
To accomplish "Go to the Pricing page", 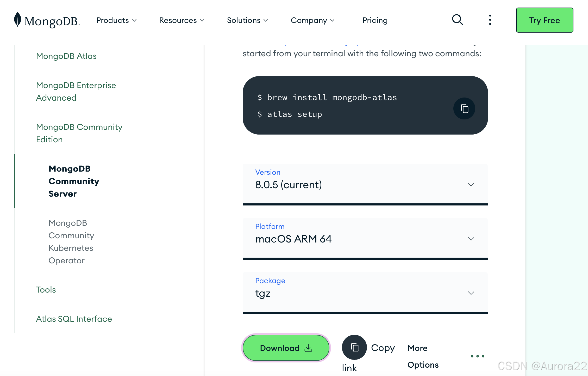I will tap(375, 20).
